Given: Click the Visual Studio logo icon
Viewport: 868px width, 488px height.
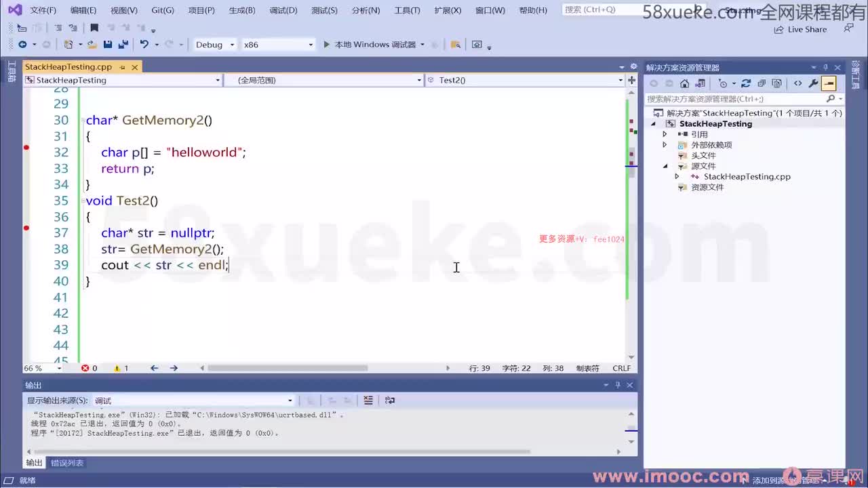Looking at the screenshot, I should point(14,9).
